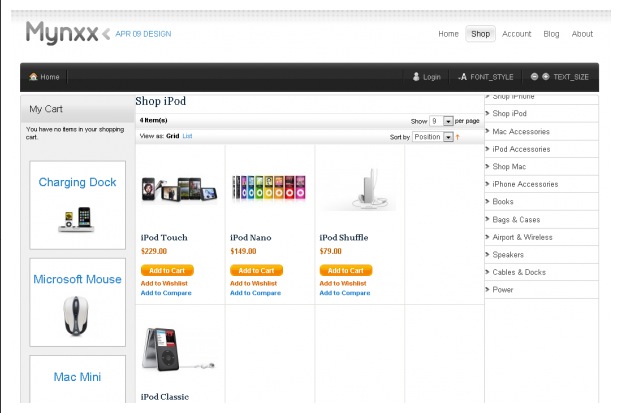Open Mac Accessories category
The height and width of the screenshot is (413, 621).
pos(521,132)
